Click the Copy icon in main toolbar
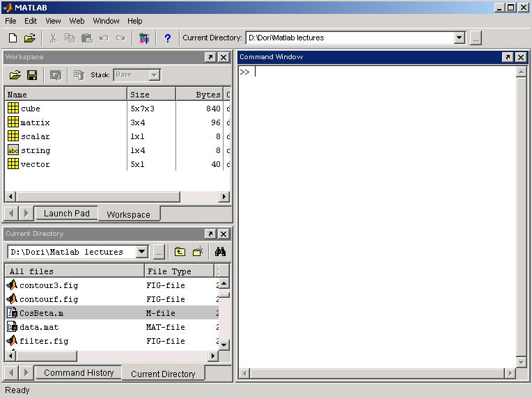532x398 pixels. point(70,38)
